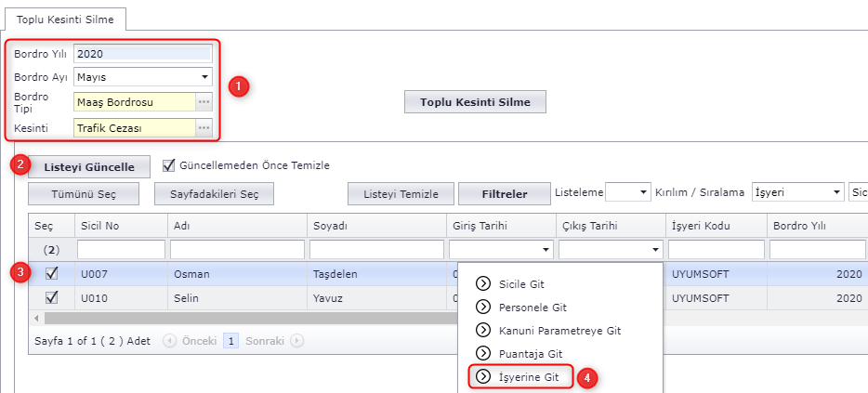Open Kırılım / Sıralama İşyeri dropdown

[x=834, y=193]
